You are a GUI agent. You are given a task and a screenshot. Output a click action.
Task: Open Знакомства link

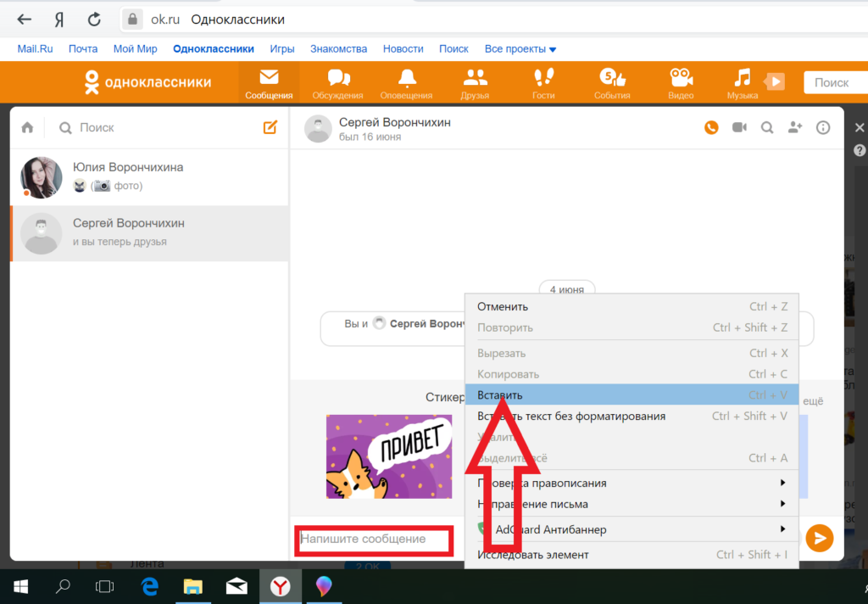pyautogui.click(x=338, y=48)
